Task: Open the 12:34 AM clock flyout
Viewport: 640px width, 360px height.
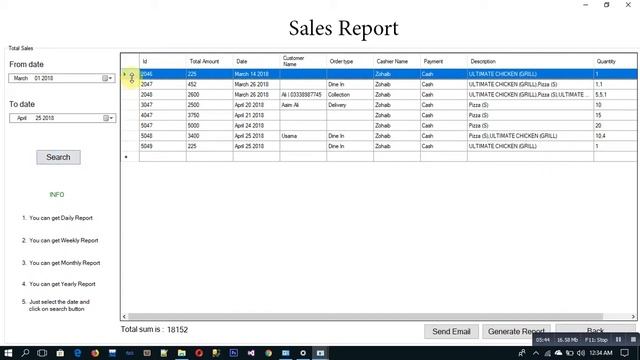Action: 600,353
